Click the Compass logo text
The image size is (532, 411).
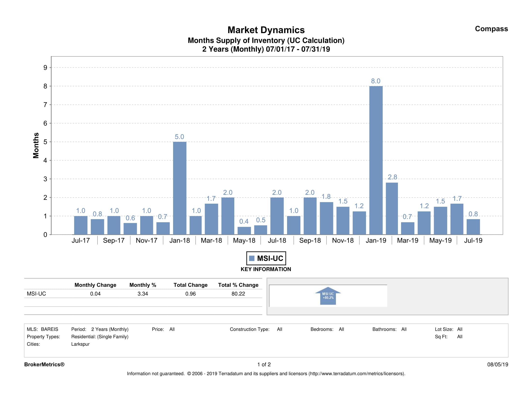tap(491, 29)
